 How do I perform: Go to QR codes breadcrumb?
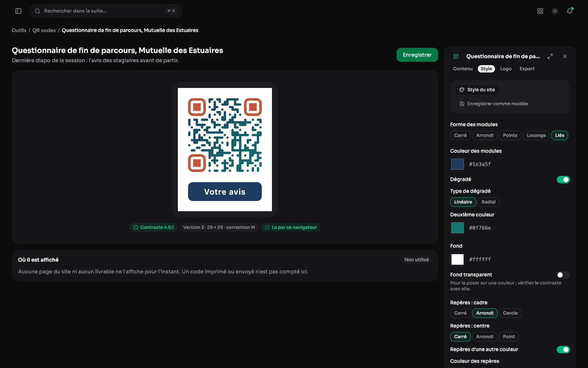click(x=44, y=30)
